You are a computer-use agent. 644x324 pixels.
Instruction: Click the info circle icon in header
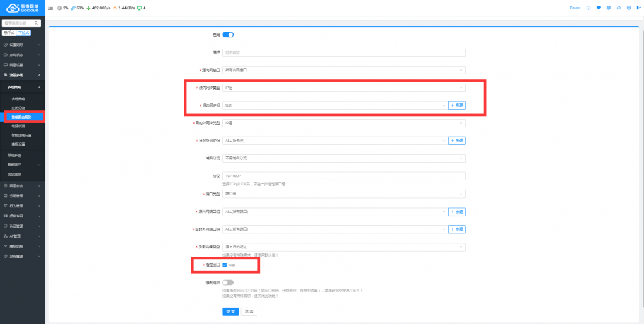point(589,8)
